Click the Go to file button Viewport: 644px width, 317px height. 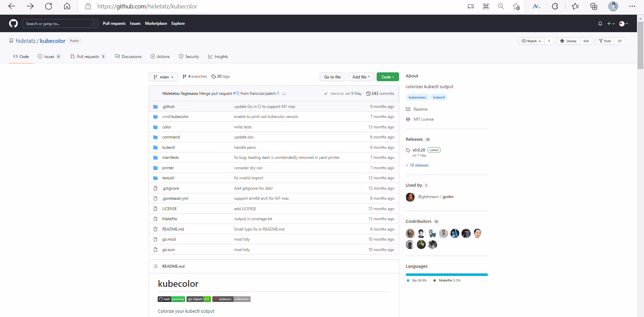pyautogui.click(x=332, y=77)
